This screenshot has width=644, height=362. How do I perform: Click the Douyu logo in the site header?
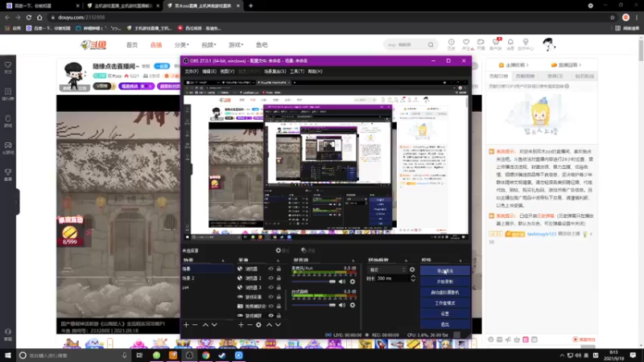pyautogui.click(x=93, y=45)
